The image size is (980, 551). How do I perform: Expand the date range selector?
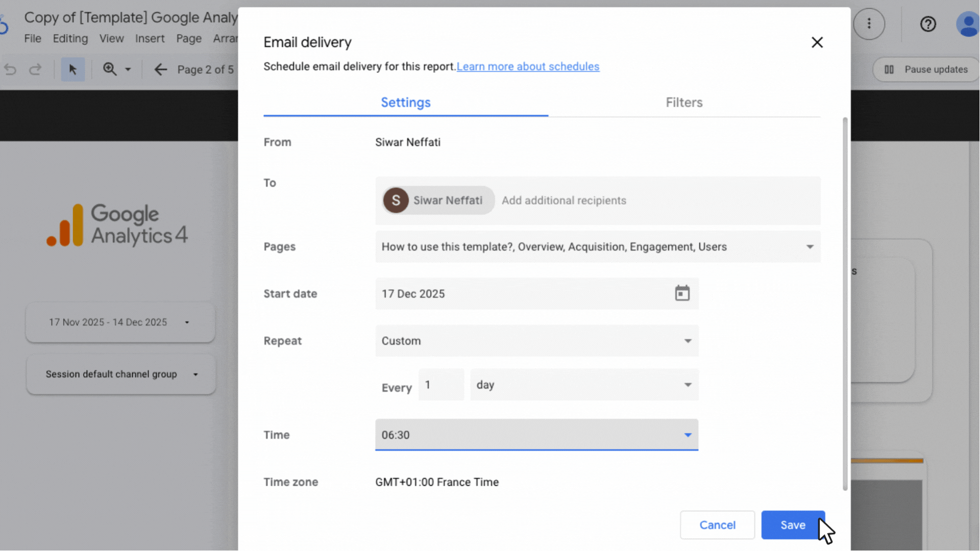point(187,322)
